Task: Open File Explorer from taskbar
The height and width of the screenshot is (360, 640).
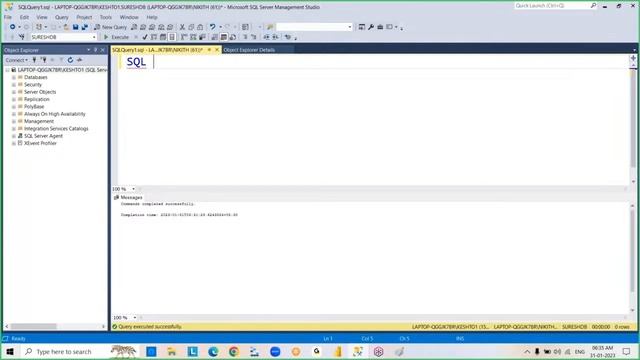Action: [x=171, y=351]
